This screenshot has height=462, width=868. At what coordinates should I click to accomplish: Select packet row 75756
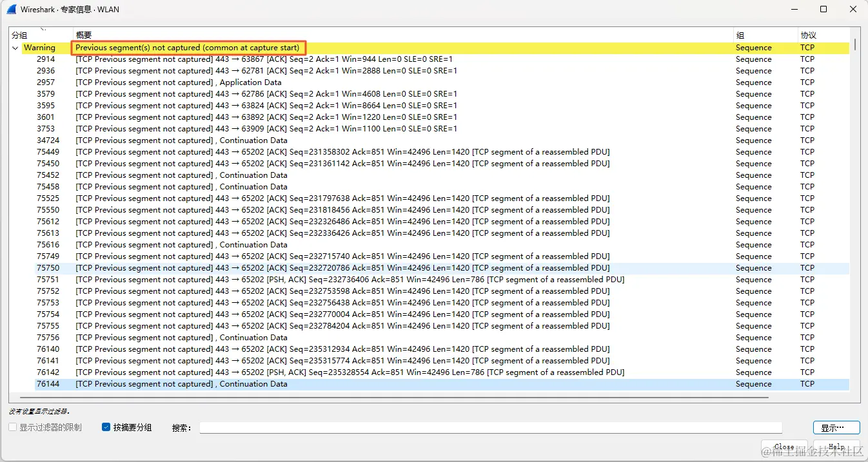coord(442,338)
